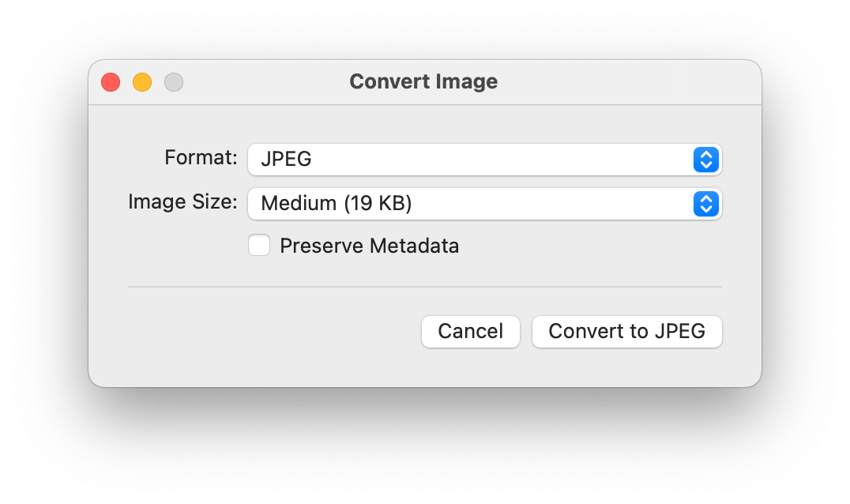Click the gray zoom traffic light
Screen dimensions: 850x504
pos(174,81)
